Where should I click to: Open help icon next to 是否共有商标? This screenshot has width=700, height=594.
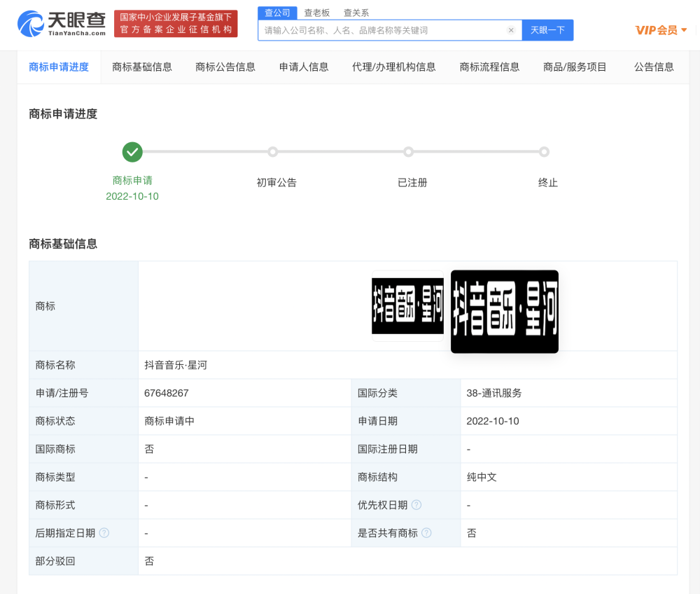pos(426,533)
